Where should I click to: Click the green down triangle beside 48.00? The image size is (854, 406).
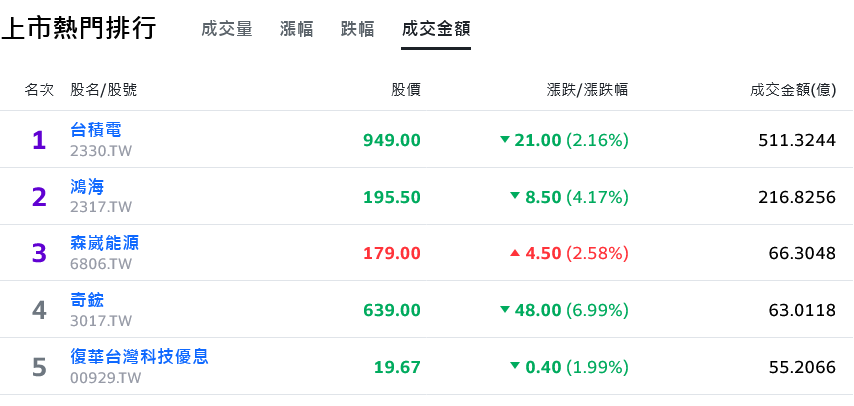tap(505, 310)
